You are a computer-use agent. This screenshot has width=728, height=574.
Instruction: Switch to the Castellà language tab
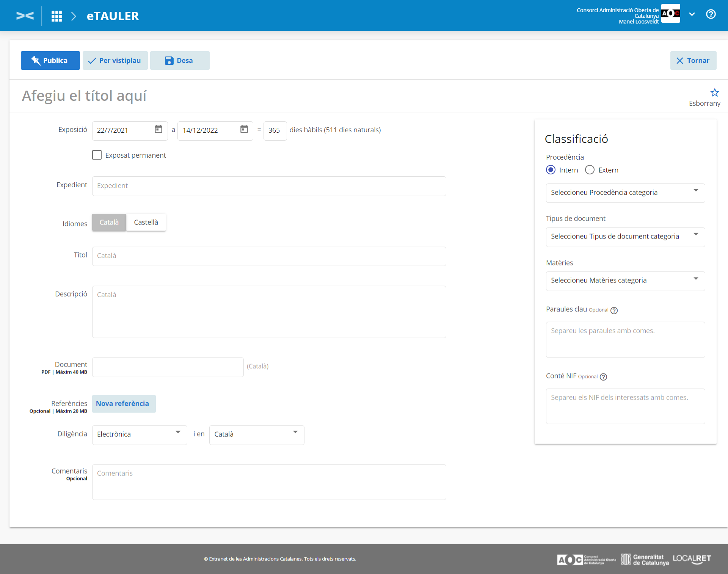[x=146, y=223]
